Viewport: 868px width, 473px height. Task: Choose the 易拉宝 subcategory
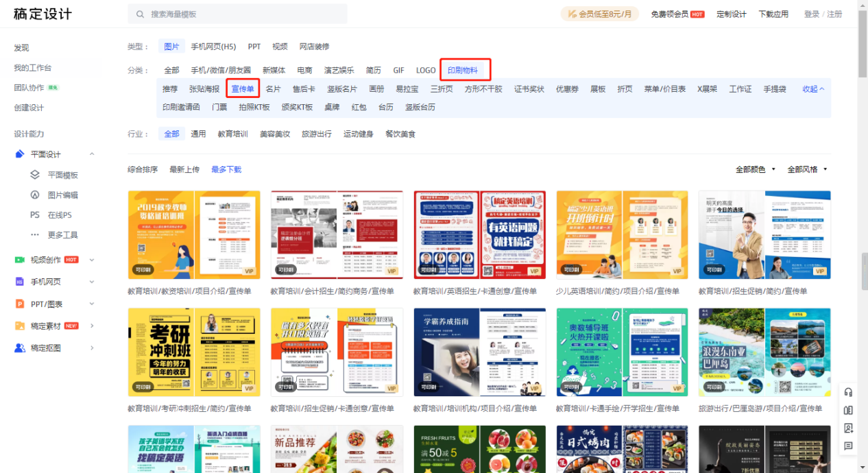tap(407, 89)
